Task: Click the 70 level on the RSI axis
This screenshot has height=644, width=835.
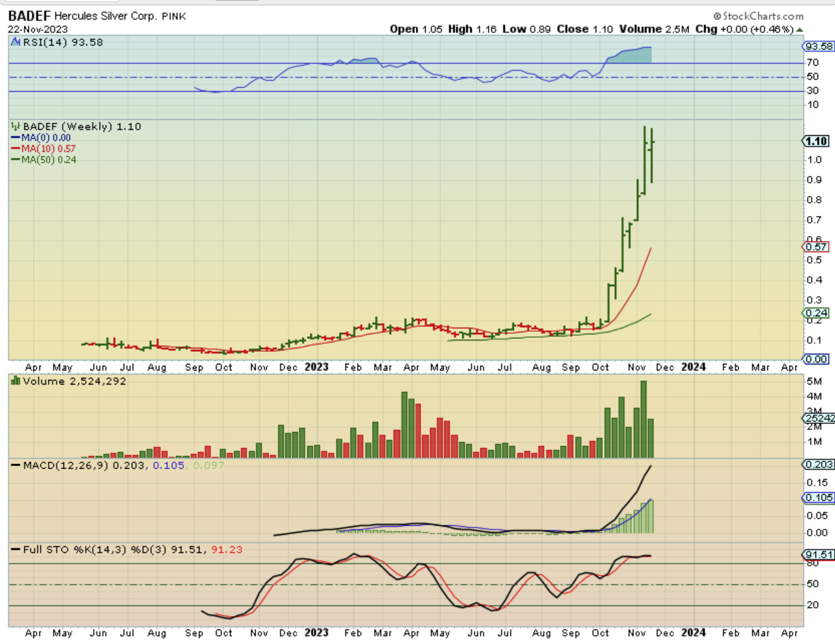Action: click(813, 63)
